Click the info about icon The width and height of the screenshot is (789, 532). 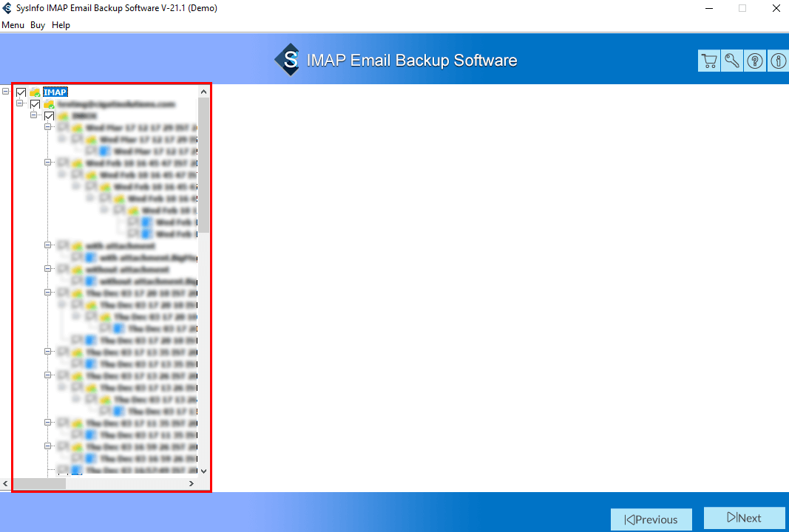point(778,61)
